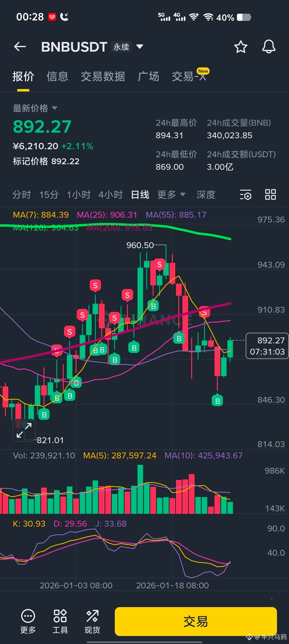The height and width of the screenshot is (644, 289).
Task: Tap the B marker below 846.30 low candle
Action: [x=218, y=400]
